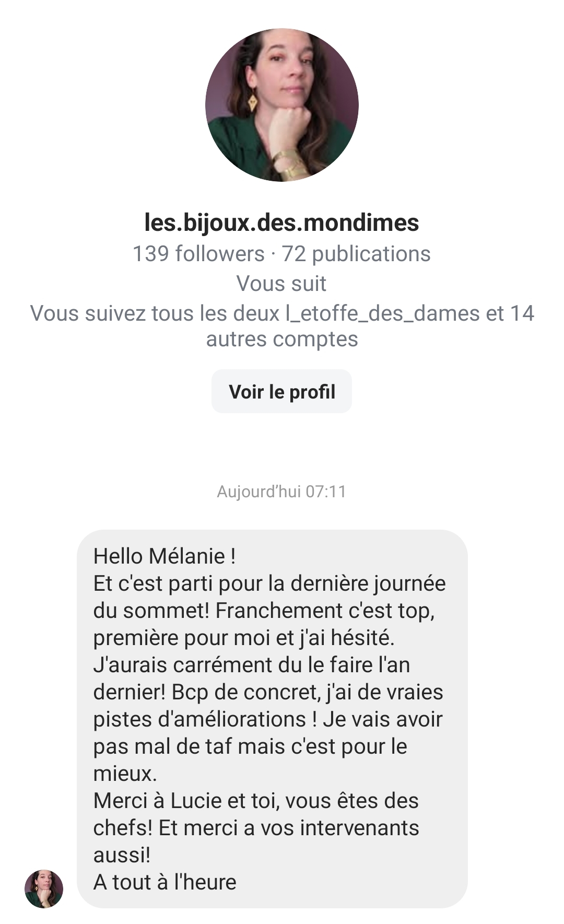Tap the gold bracelet in profile photo
This screenshot has width=564, height=924.
(x=289, y=163)
